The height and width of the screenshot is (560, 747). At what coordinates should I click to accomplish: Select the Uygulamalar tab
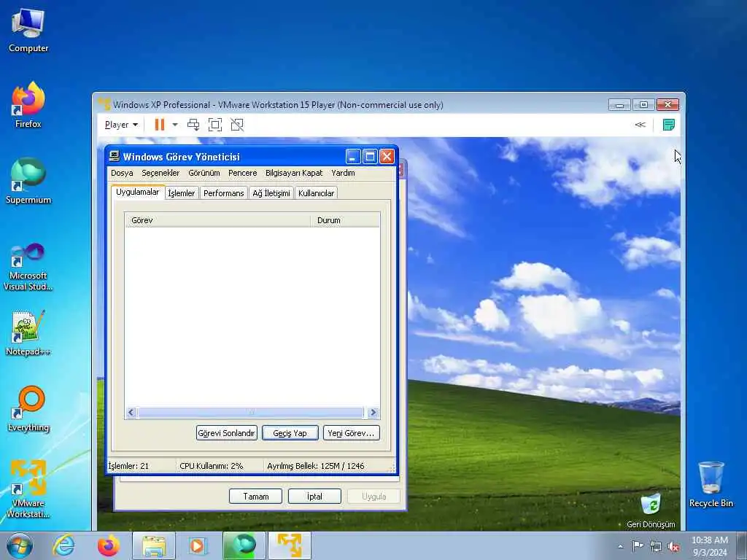pyautogui.click(x=138, y=192)
